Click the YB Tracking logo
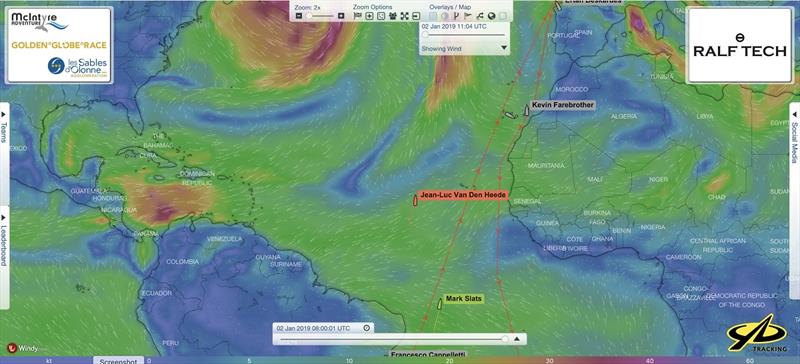The height and width of the screenshot is (364, 800). (756, 333)
